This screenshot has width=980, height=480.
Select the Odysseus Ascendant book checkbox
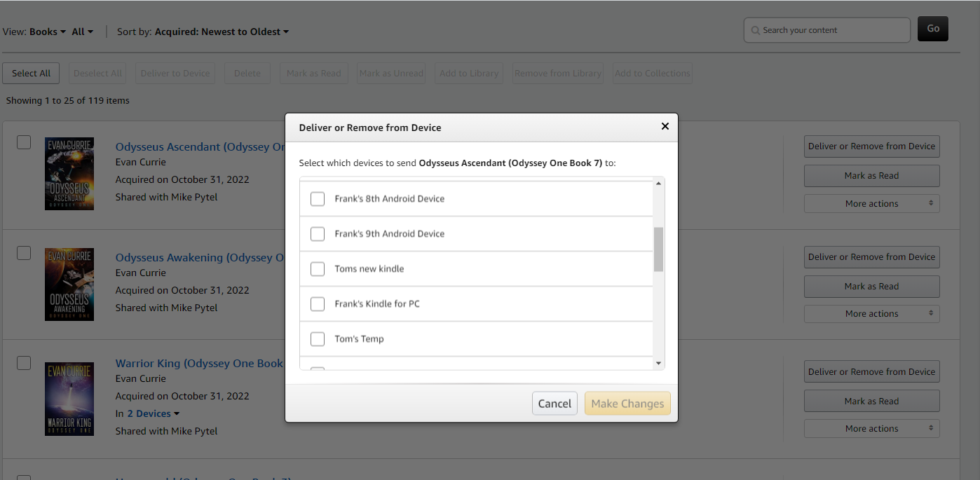(x=24, y=142)
